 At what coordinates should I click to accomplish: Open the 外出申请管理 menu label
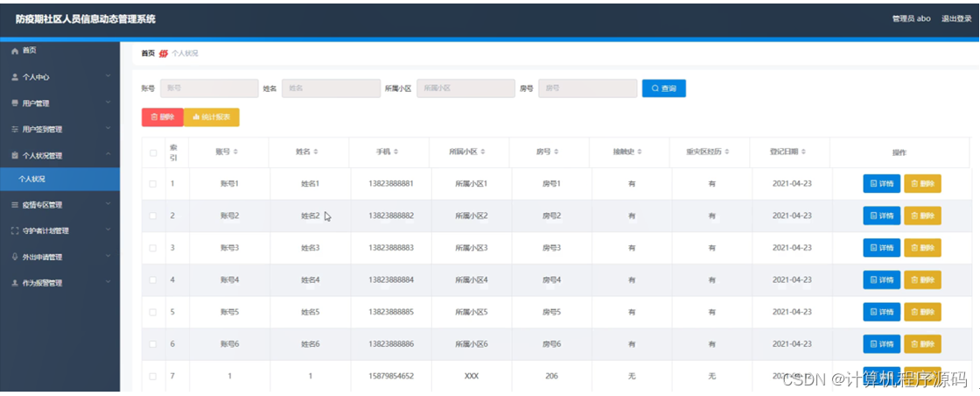click(x=42, y=257)
